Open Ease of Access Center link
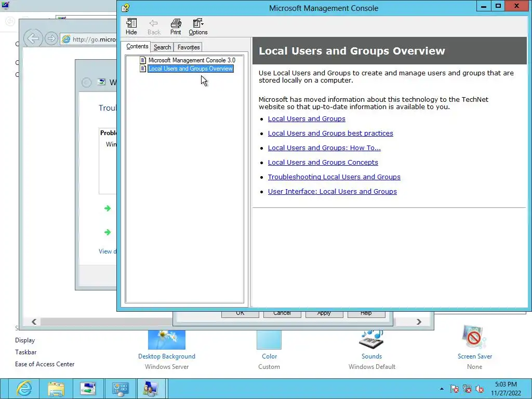The width and height of the screenshot is (532, 399). 45,364
